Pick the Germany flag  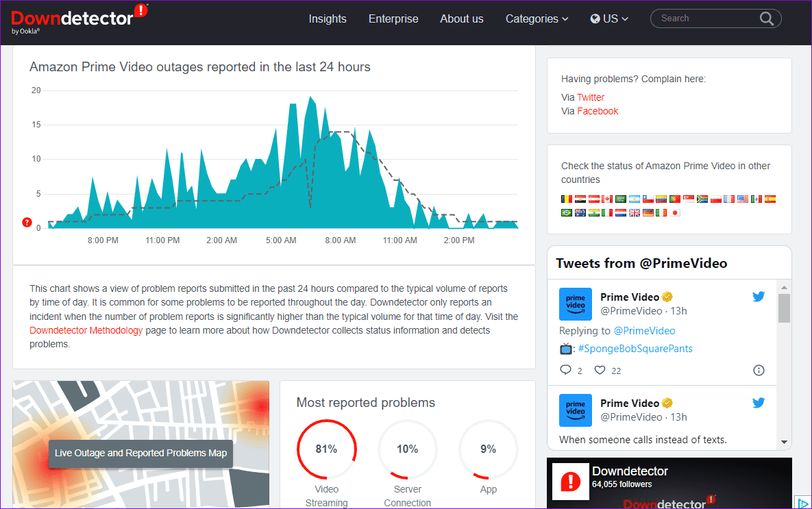coord(648,213)
